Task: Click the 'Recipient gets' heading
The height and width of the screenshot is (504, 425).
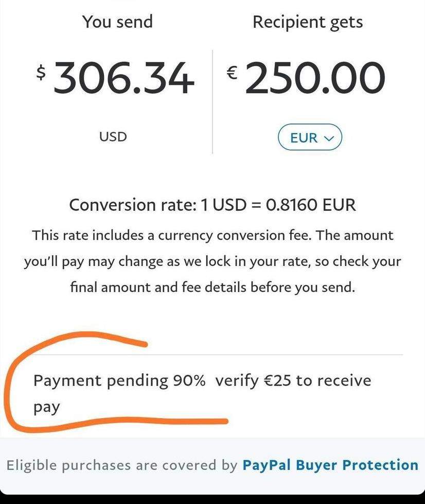Action: pos(308,22)
